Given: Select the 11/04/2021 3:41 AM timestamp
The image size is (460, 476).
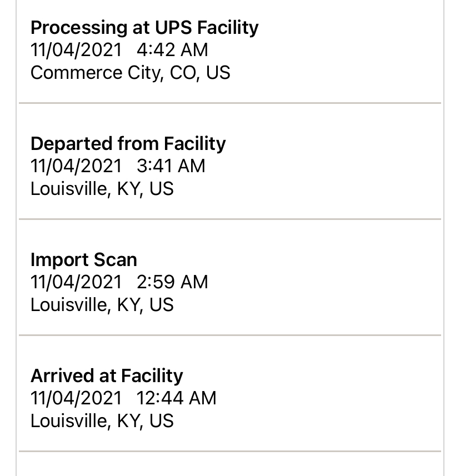Looking at the screenshot, I should click(118, 166).
